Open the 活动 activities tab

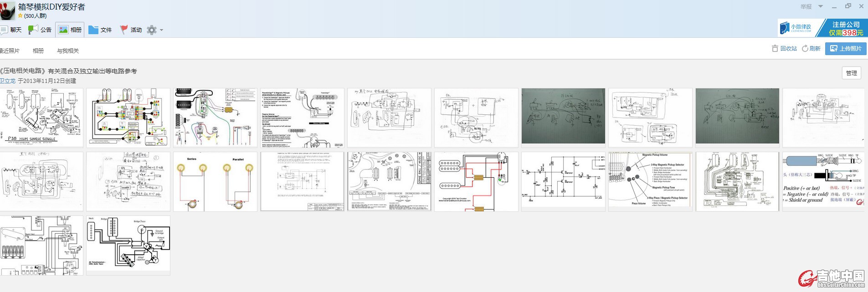tap(131, 30)
